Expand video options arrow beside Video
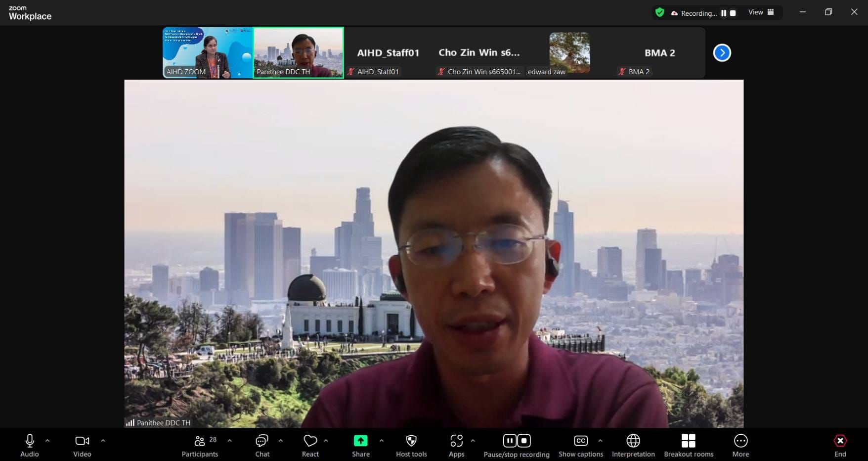Viewport: 868px width, 461px height. click(x=103, y=440)
